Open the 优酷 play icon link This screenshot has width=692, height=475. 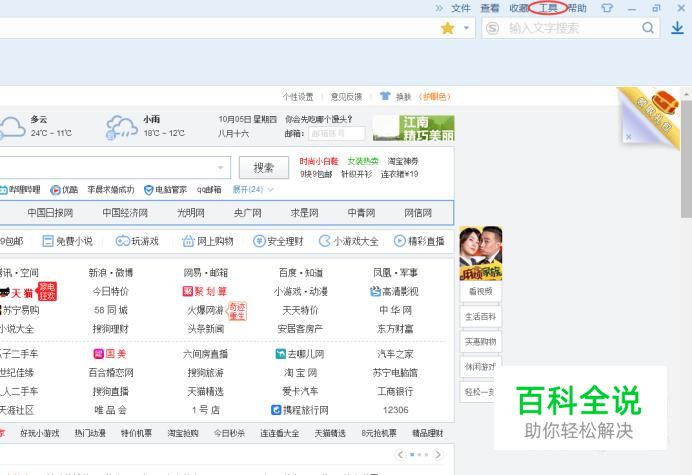56,190
